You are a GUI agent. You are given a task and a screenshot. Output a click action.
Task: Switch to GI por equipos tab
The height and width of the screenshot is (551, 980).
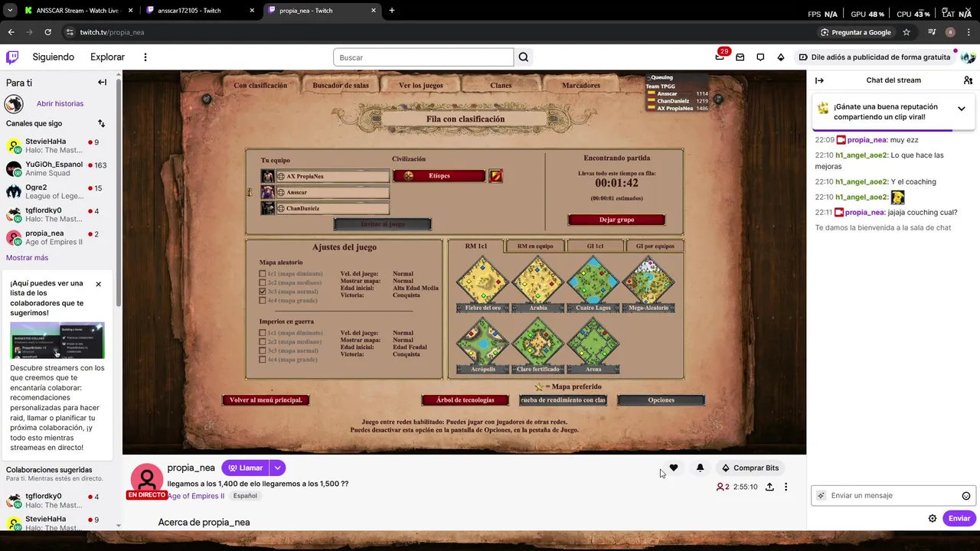(x=655, y=246)
